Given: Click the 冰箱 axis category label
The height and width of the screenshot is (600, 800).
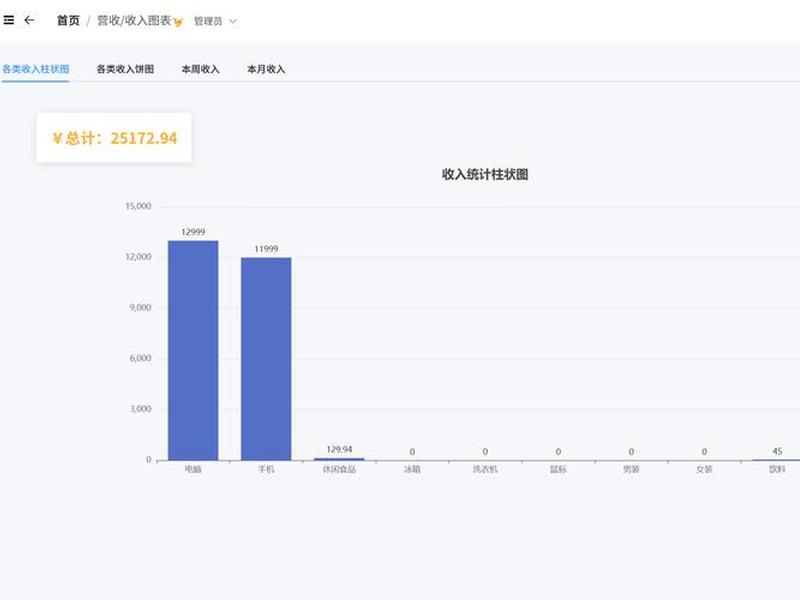Looking at the screenshot, I should (x=412, y=469).
